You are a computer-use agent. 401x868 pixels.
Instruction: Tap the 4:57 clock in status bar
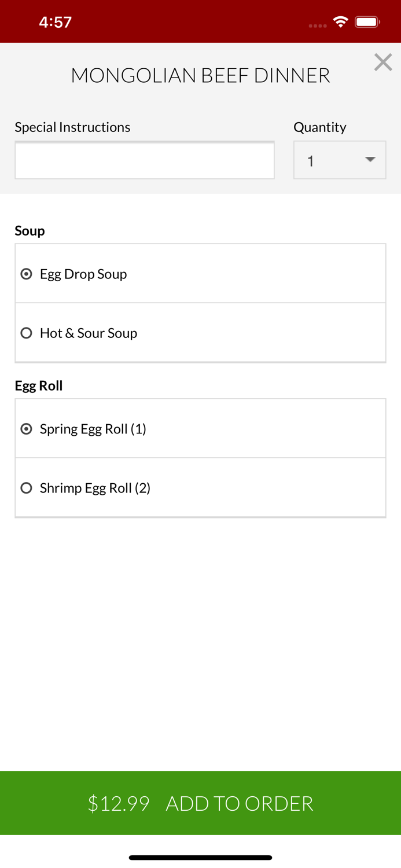tap(55, 22)
